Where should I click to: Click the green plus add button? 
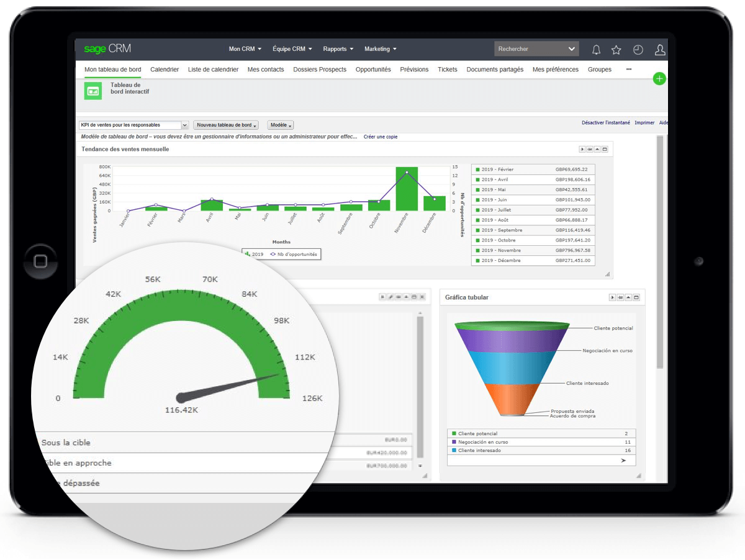click(659, 79)
